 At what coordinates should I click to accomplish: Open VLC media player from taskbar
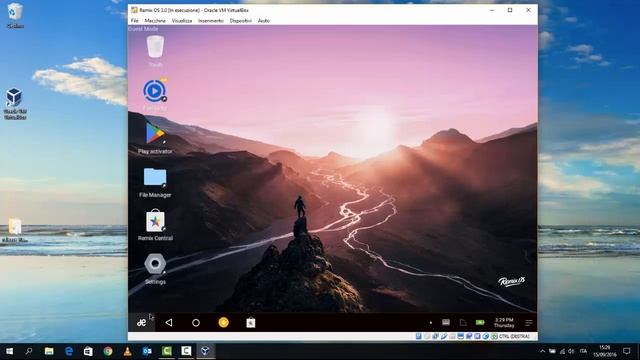(127, 351)
